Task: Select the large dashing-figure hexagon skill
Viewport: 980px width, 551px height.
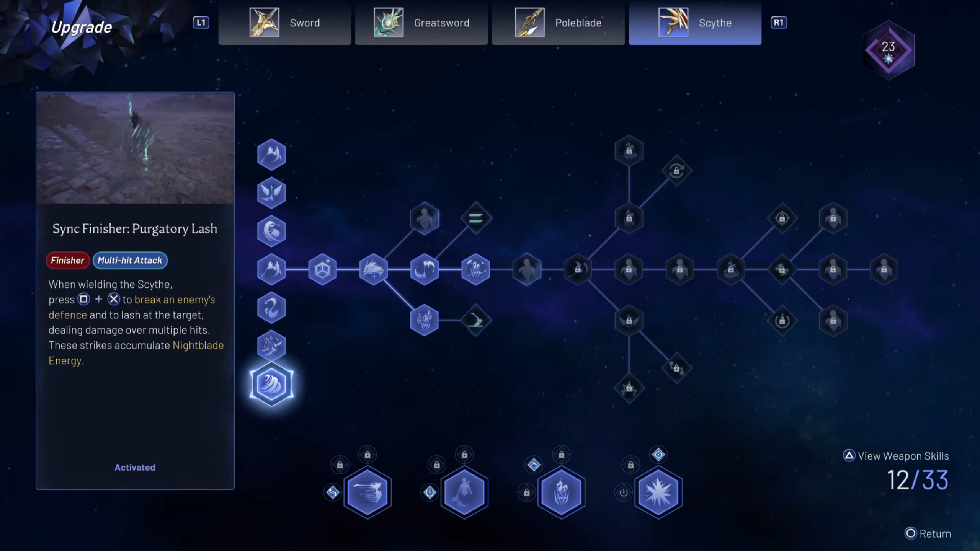Action: (367, 492)
